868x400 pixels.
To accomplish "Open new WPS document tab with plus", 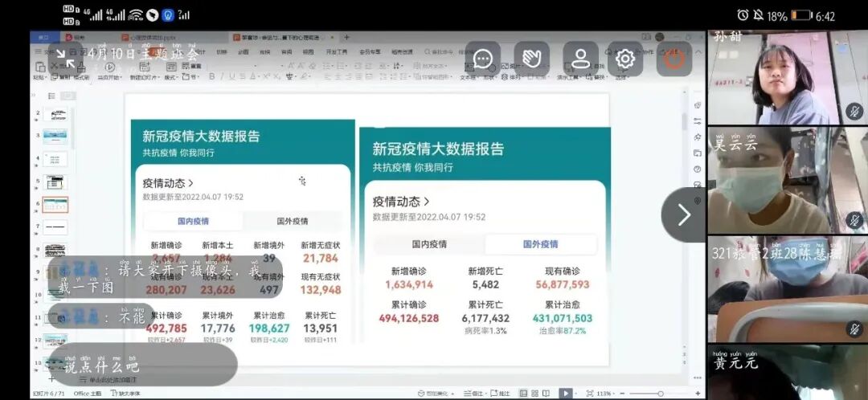I will click(346, 38).
